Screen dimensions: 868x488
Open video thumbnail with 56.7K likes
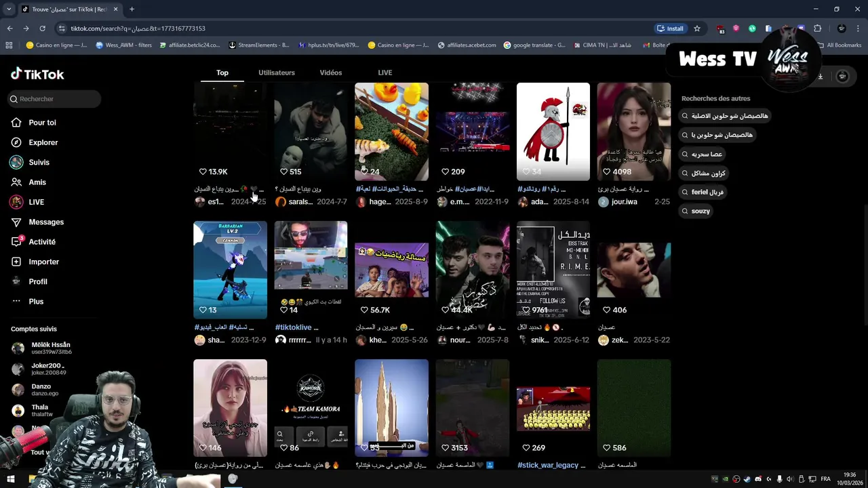coord(391,270)
